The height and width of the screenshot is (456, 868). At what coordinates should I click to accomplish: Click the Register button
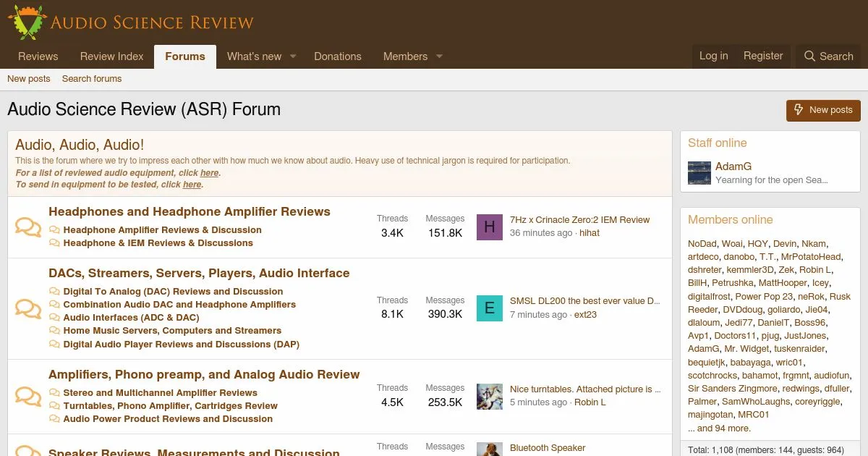[x=763, y=56]
